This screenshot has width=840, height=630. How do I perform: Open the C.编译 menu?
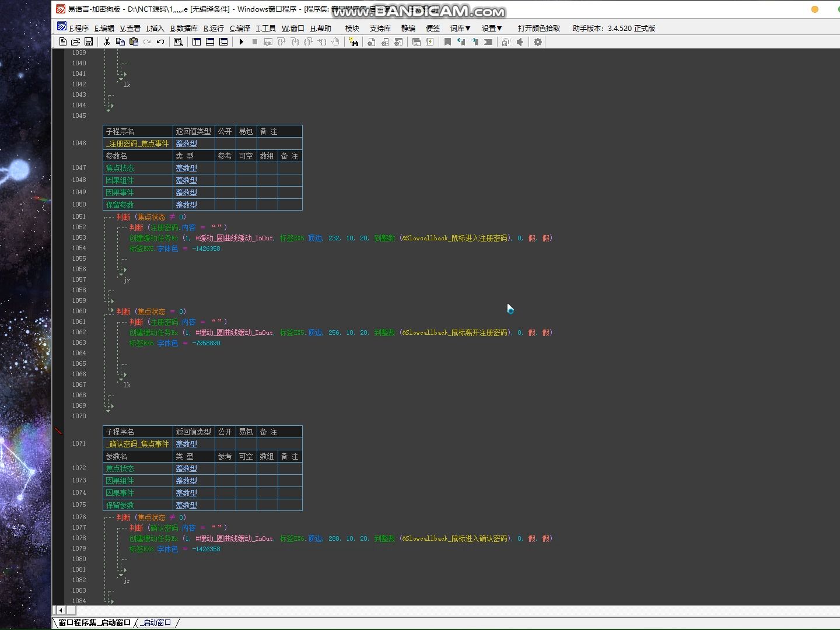click(240, 28)
